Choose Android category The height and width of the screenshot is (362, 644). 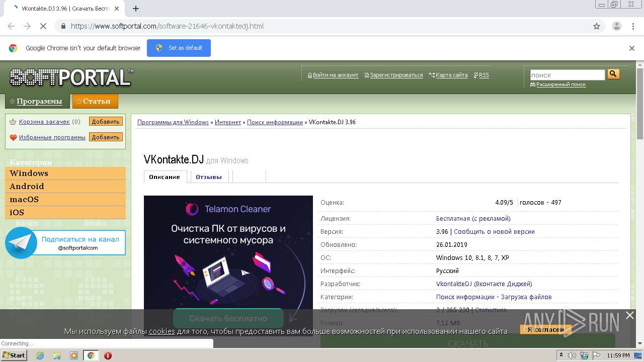pyautogui.click(x=65, y=187)
